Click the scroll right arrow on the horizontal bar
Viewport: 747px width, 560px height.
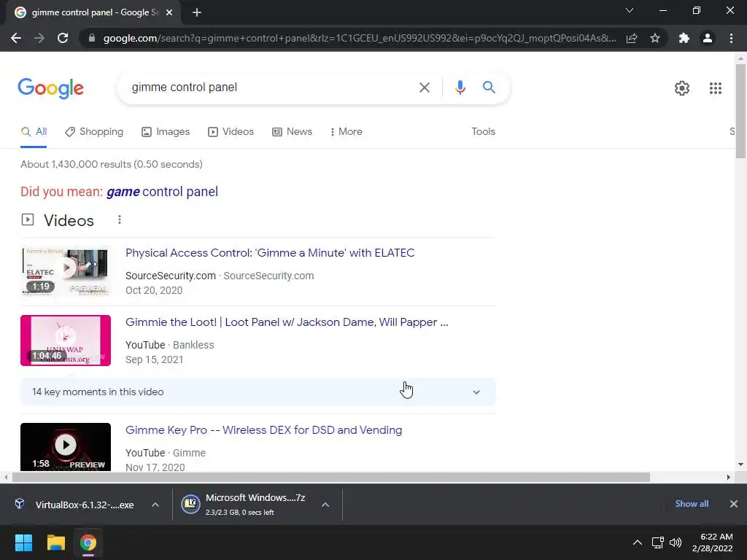[x=728, y=477]
